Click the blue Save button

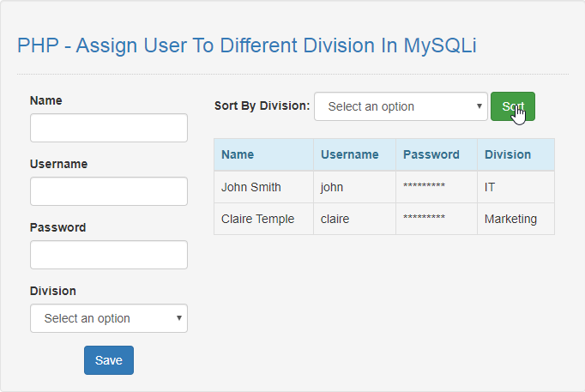109,360
